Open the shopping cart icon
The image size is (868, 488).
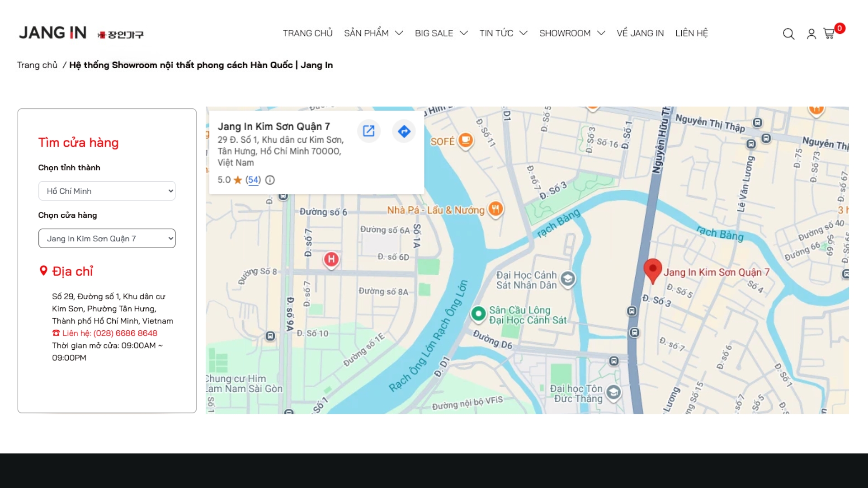829,34
